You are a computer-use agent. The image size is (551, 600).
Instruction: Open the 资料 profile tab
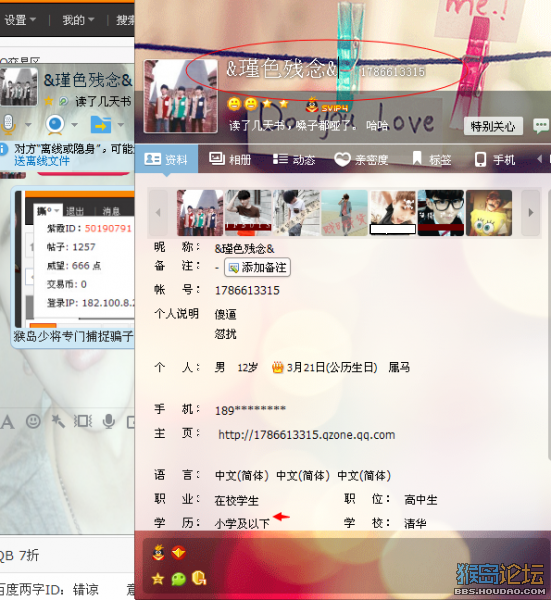click(x=166, y=159)
